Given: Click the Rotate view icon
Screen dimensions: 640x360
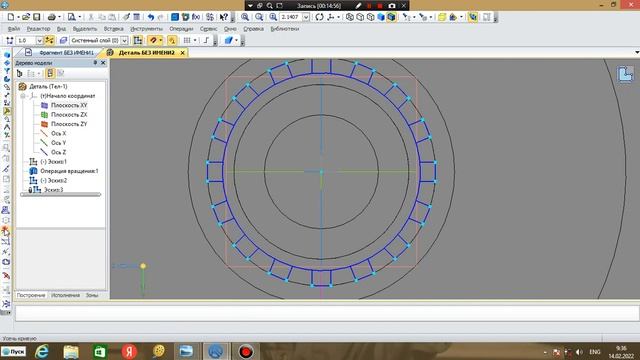Looking at the screenshot, I should click(x=320, y=17).
